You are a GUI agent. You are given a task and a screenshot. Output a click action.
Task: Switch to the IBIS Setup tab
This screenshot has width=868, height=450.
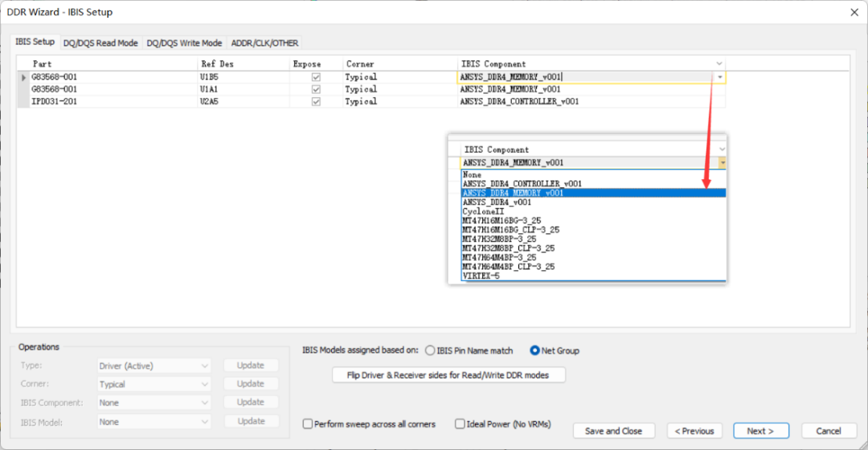[35, 42]
